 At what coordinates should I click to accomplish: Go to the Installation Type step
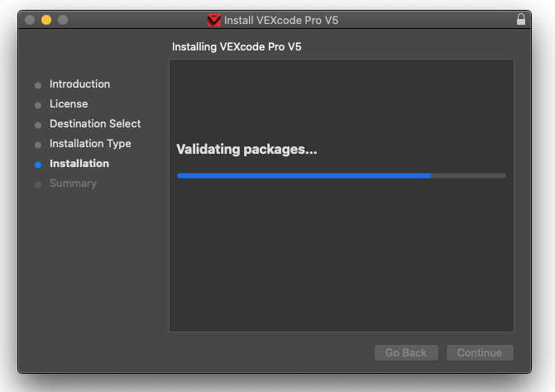(x=90, y=144)
